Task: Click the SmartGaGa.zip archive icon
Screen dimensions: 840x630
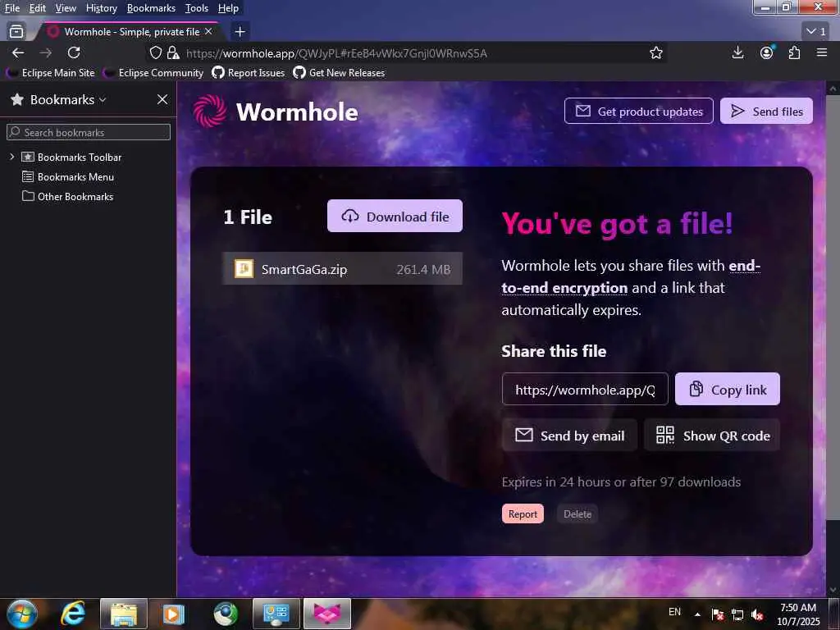Action: (244, 268)
